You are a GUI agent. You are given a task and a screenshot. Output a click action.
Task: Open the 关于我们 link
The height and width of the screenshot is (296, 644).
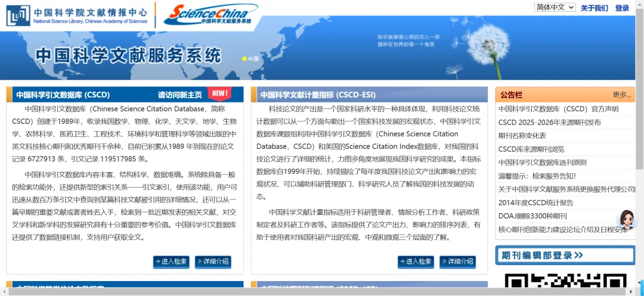click(x=595, y=8)
